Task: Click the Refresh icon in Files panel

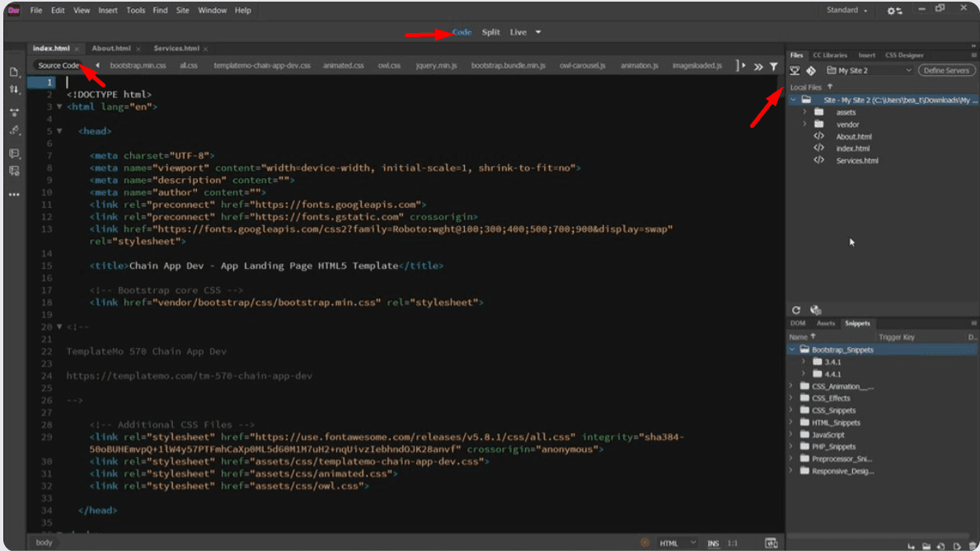Action: [x=796, y=310]
